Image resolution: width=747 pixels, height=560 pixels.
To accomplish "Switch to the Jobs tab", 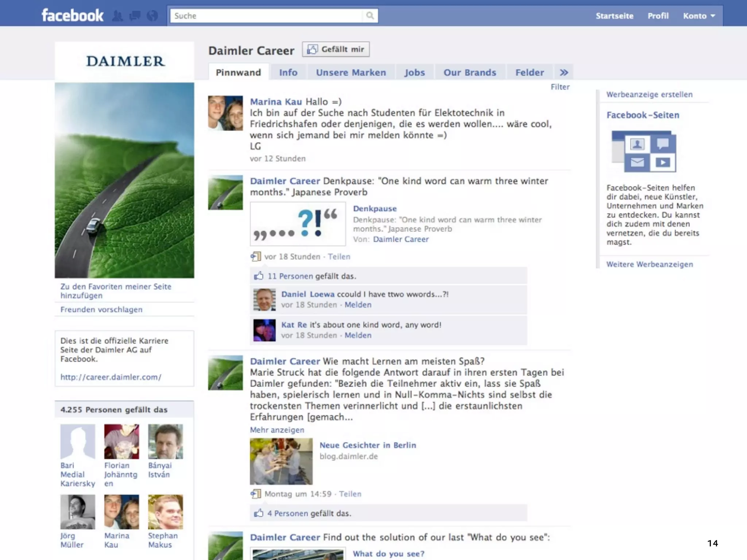I will 414,72.
